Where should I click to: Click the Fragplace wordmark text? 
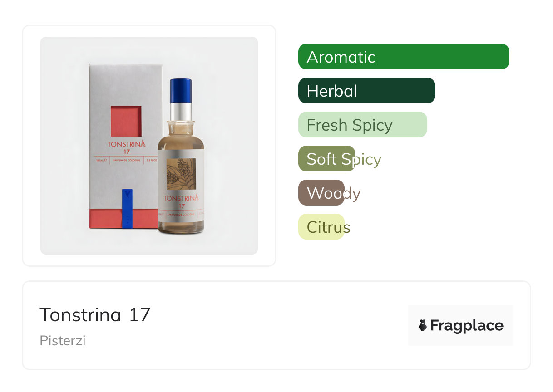point(467,325)
